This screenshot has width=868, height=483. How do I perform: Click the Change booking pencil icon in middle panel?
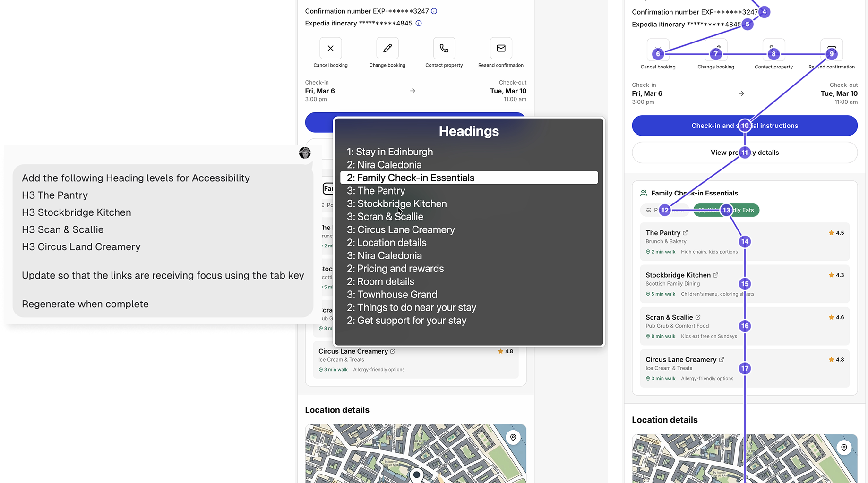(x=387, y=48)
